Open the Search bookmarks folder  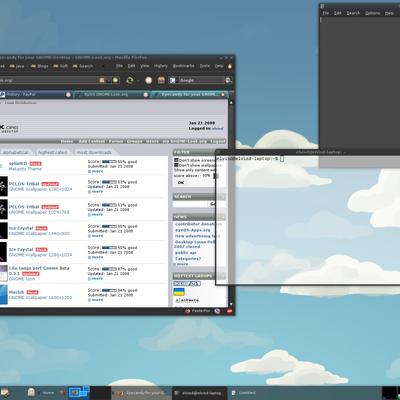[83, 66]
